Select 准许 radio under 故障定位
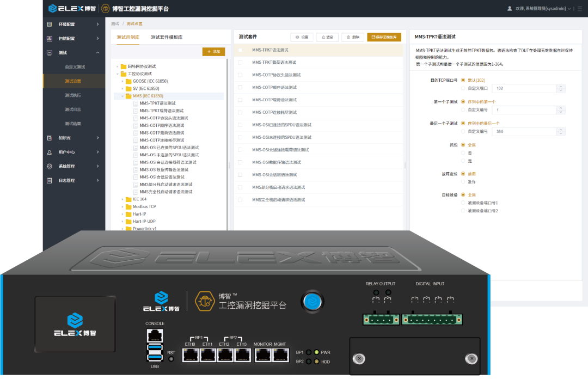This screenshot has width=588, height=379. click(x=463, y=182)
